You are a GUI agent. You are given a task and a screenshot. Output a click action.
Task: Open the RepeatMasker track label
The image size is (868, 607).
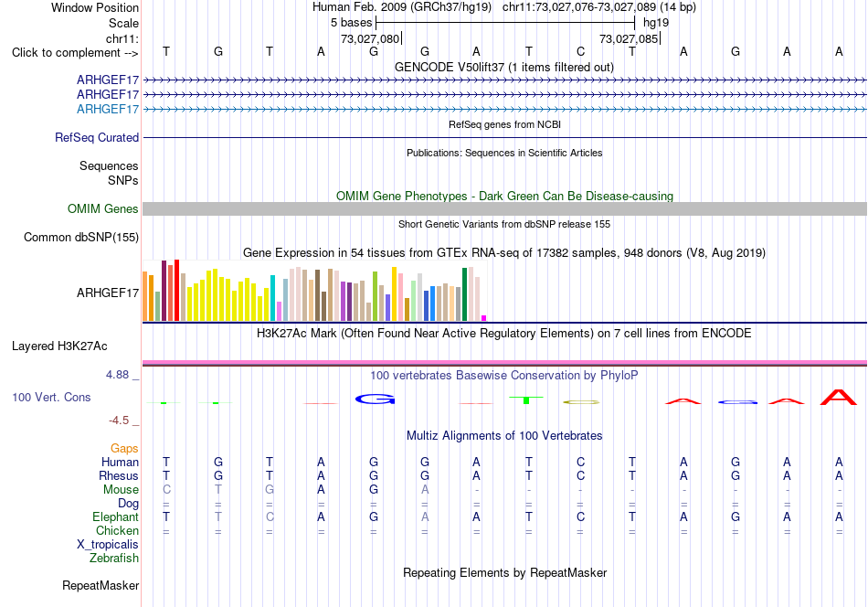[101, 585]
